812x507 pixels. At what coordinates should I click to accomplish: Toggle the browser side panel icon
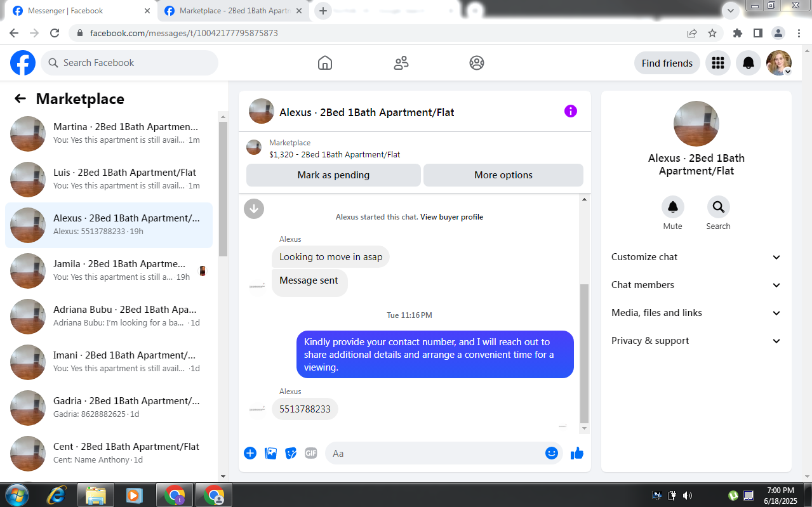click(757, 33)
